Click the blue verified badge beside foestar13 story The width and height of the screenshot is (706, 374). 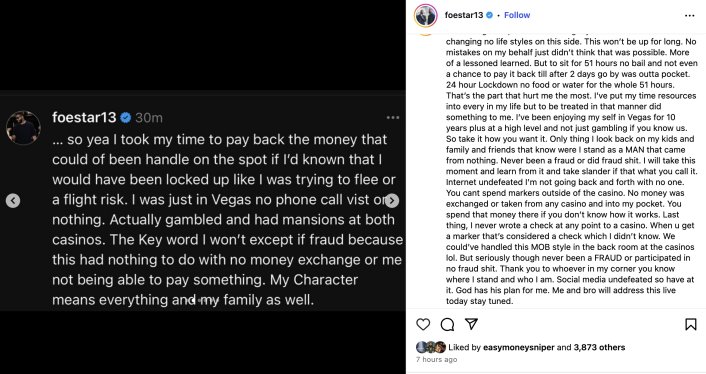tap(126, 117)
